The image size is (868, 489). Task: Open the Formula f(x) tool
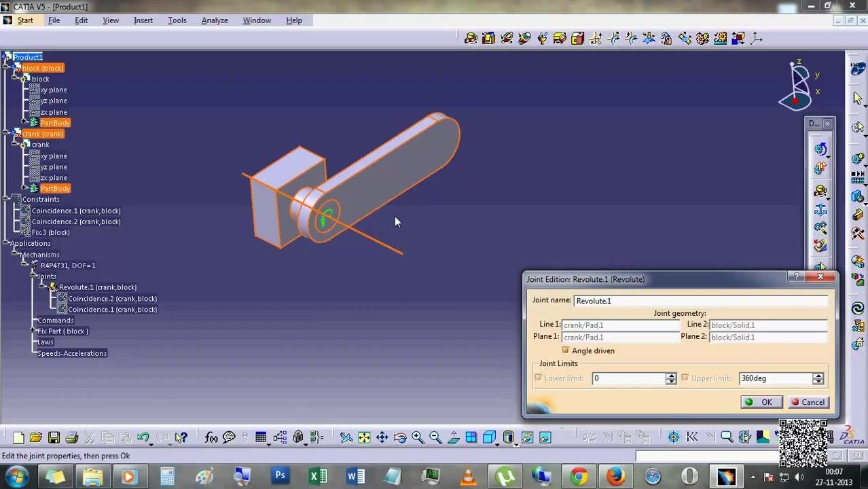click(x=211, y=438)
